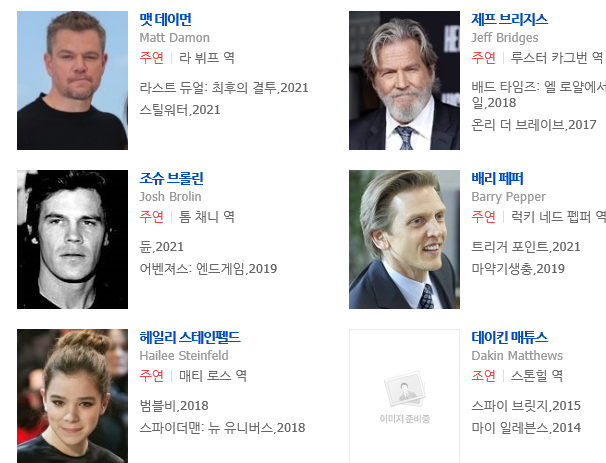Click the 제프 브리지스 name link
This screenshot has width=606, height=463.
509,19
